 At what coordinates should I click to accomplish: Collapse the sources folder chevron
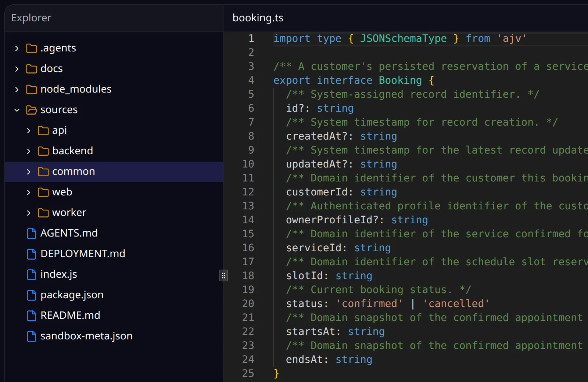[17, 110]
